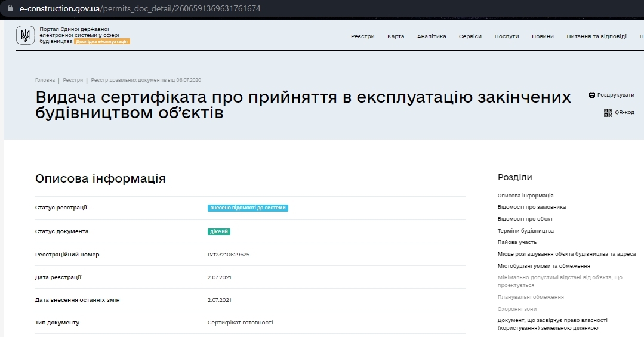Click the Роздрукувати print link
The width and height of the screenshot is (644, 337).
pos(616,95)
